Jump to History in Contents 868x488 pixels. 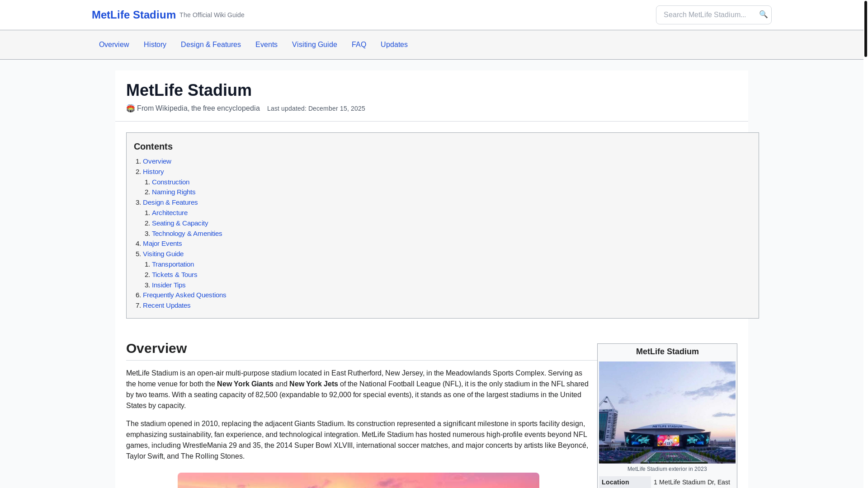[x=153, y=172]
